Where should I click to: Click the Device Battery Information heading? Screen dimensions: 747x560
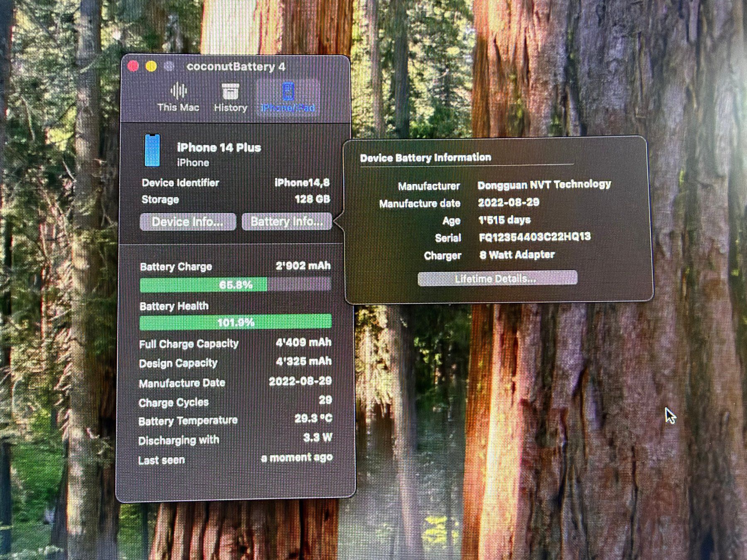425,158
